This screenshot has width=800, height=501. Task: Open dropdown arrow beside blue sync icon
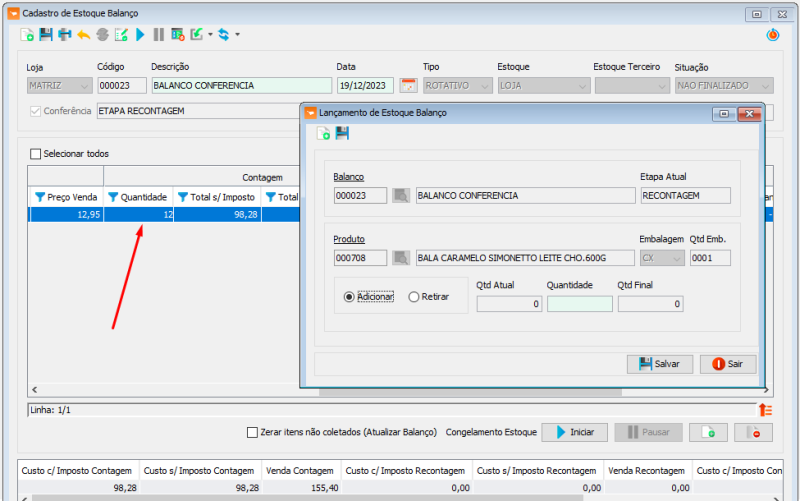(x=237, y=35)
